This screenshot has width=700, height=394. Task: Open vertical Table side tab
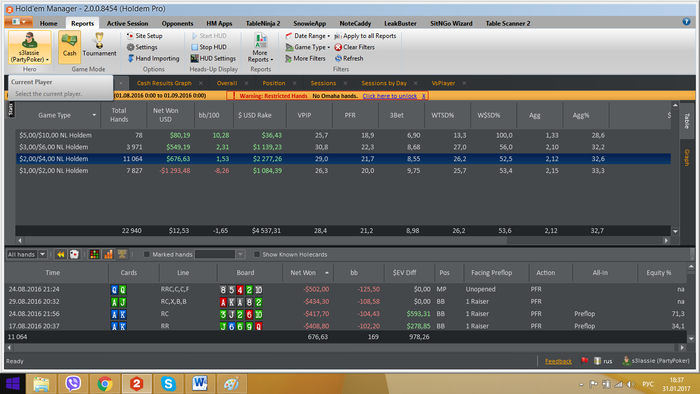687,120
